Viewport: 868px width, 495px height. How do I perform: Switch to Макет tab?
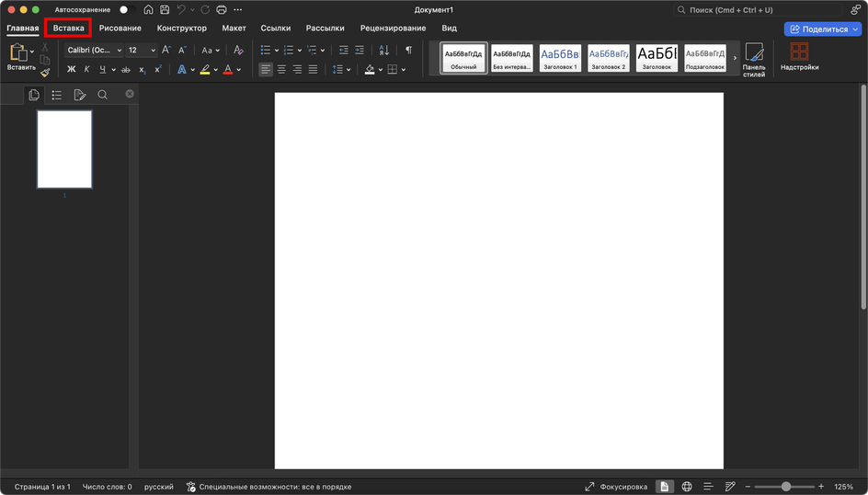(x=234, y=28)
